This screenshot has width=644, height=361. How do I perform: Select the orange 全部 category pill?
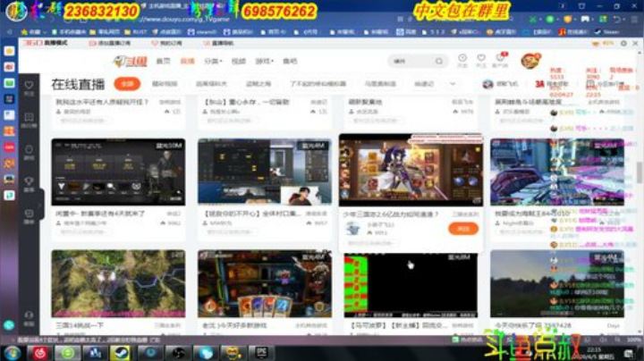127,84
